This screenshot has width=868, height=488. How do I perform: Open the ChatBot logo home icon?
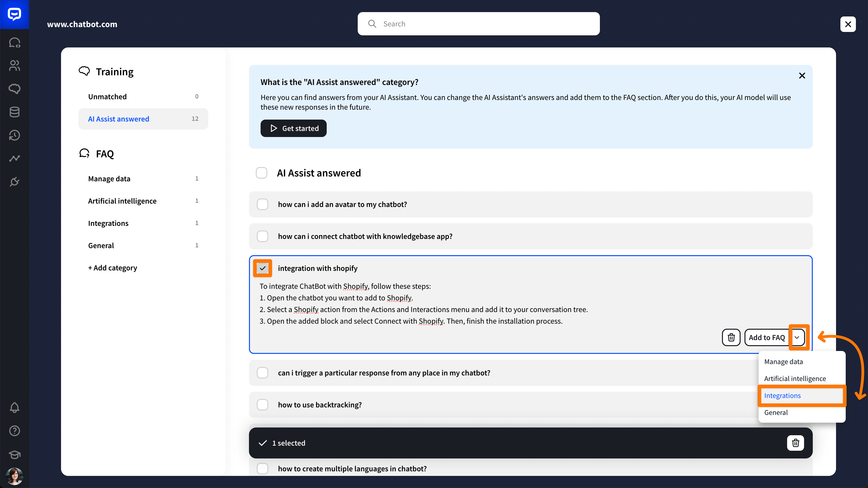15,15
